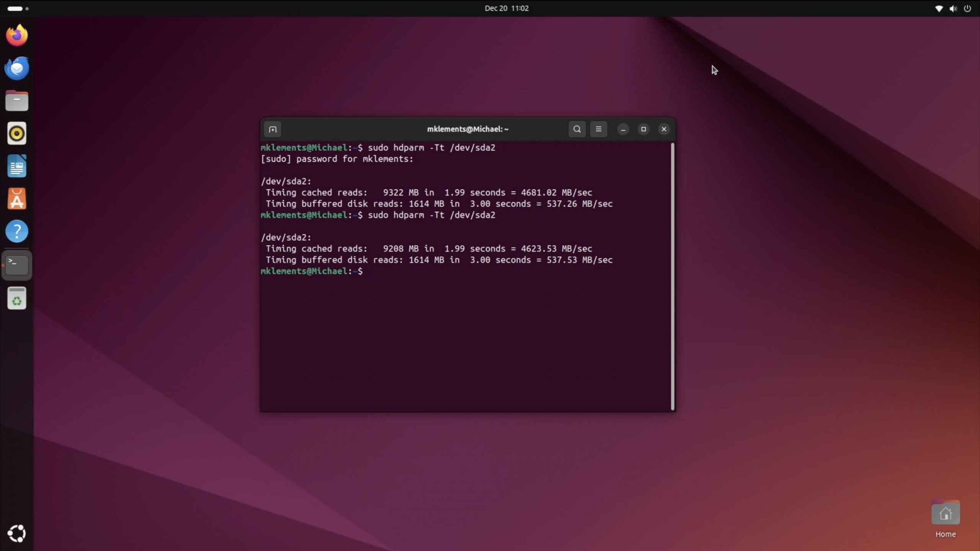Open new tab in terminal

(273, 129)
